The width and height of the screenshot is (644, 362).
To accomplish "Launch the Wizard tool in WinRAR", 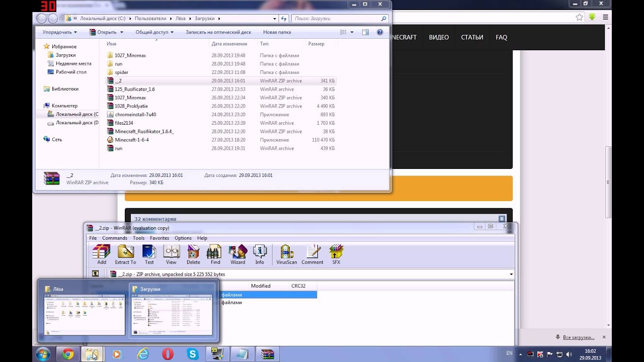I will coord(237,254).
